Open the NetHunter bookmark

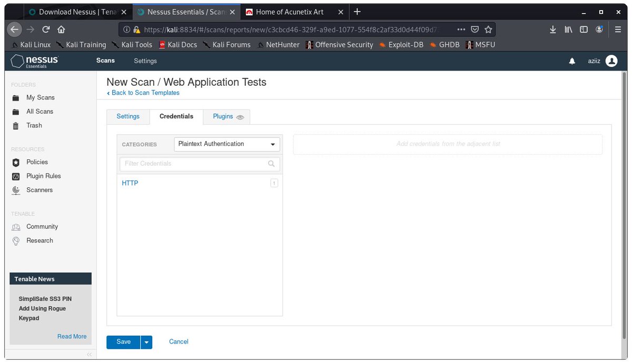point(278,45)
